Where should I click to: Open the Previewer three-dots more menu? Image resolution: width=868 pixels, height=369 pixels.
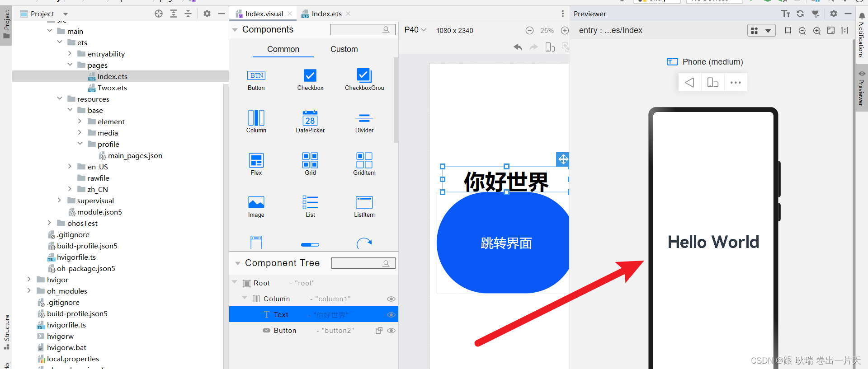(x=736, y=82)
